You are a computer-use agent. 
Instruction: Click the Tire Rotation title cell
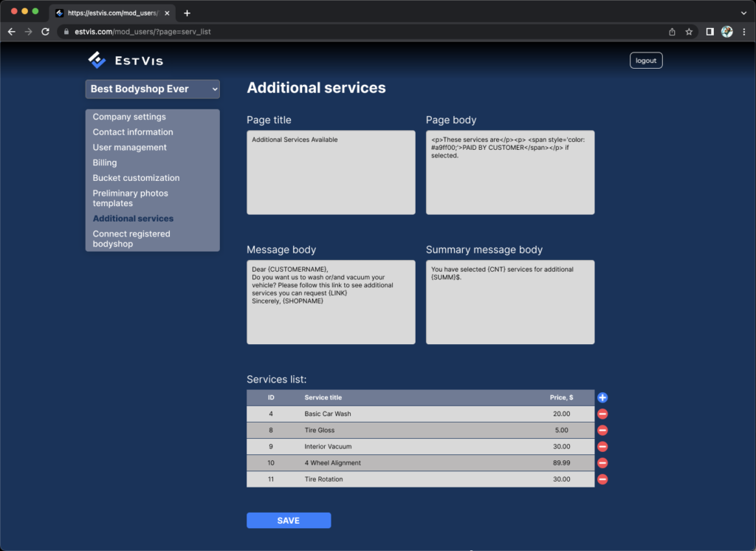coord(323,479)
